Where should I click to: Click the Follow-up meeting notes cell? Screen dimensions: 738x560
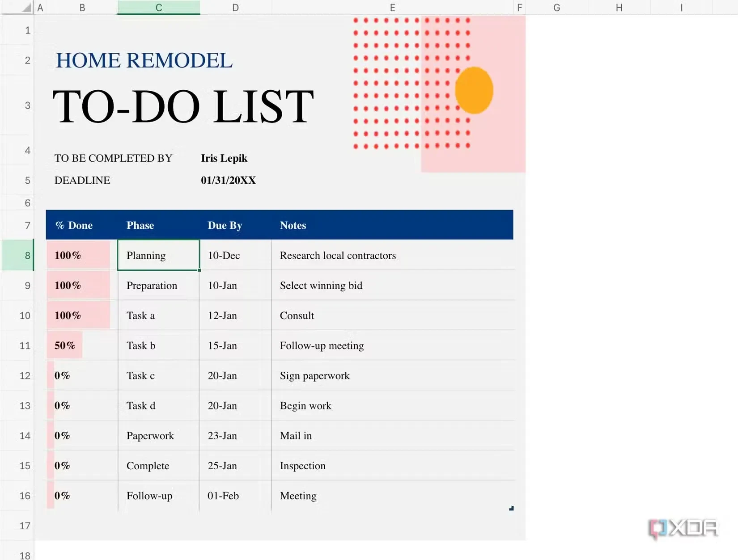coord(322,345)
